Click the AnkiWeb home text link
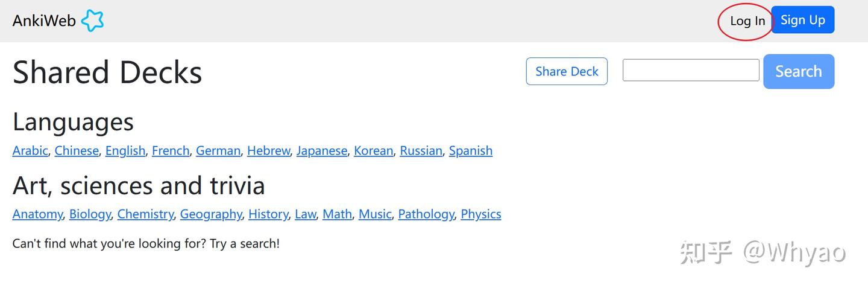 click(x=44, y=21)
